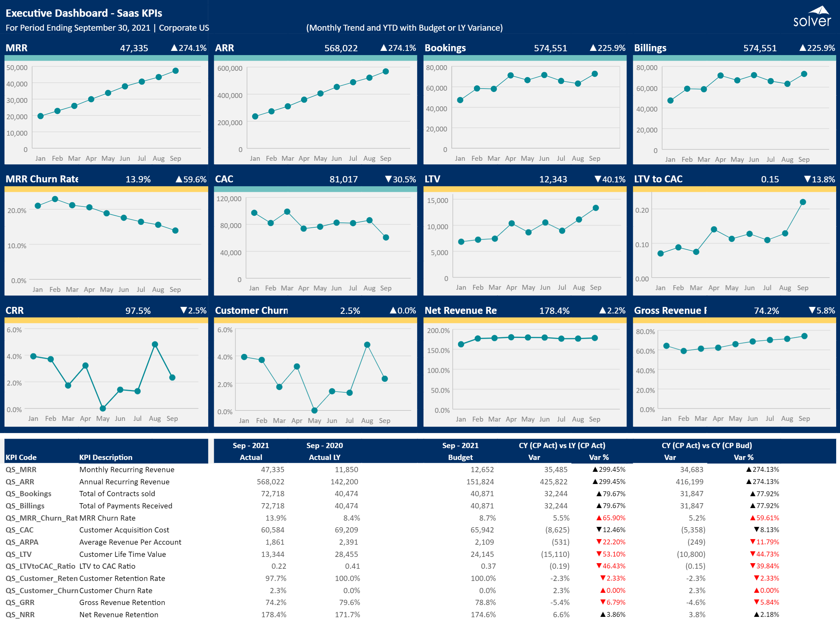Select the Sep data point in MRR chart
Viewport: 840px width, 620px height.
(x=175, y=71)
